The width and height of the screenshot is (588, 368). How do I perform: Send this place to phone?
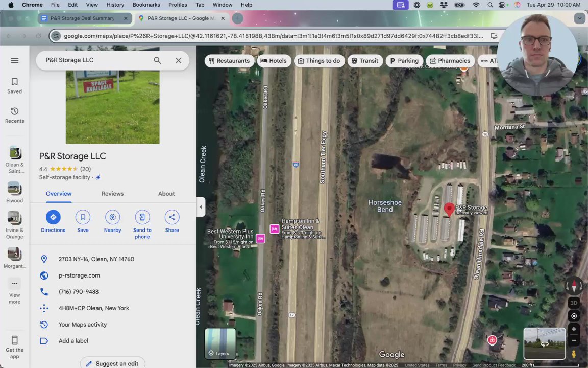pyautogui.click(x=142, y=224)
